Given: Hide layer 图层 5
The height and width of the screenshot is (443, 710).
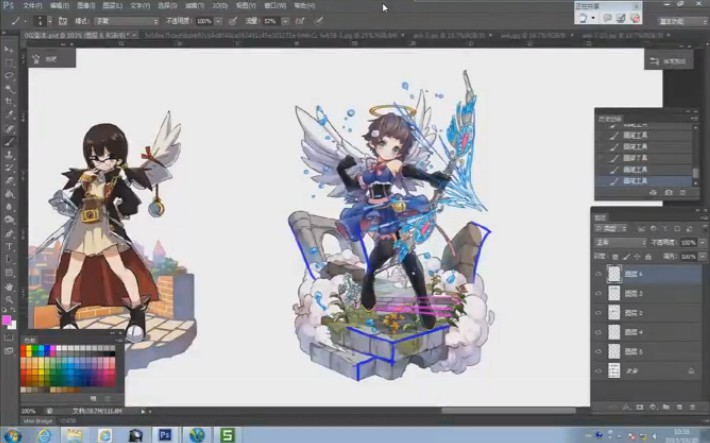Looking at the screenshot, I should (x=599, y=352).
